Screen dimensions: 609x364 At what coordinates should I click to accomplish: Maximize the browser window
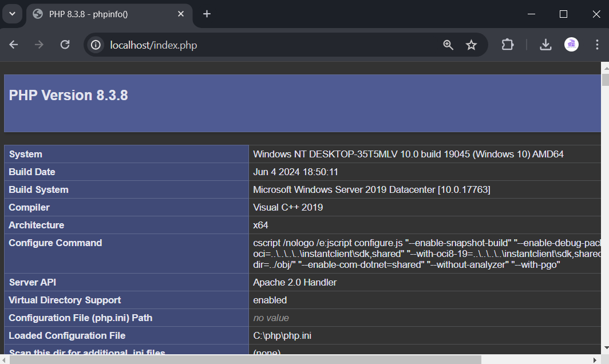click(563, 14)
